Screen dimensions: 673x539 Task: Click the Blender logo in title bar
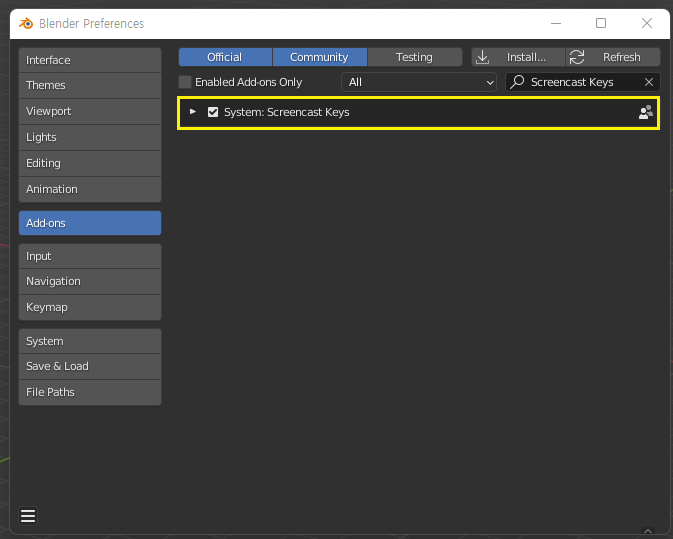(x=26, y=23)
